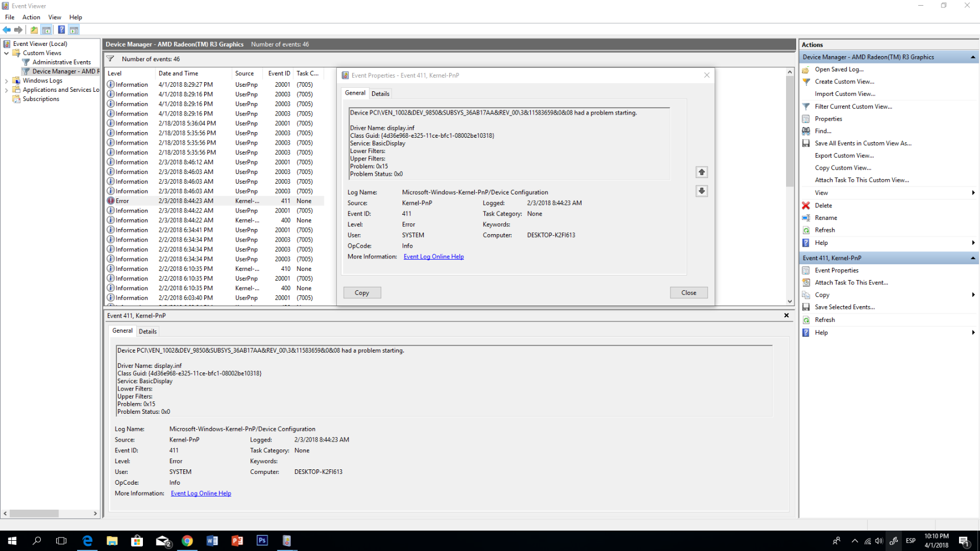
Task: Open Microsoft Edge from the taskbar
Action: (87, 541)
